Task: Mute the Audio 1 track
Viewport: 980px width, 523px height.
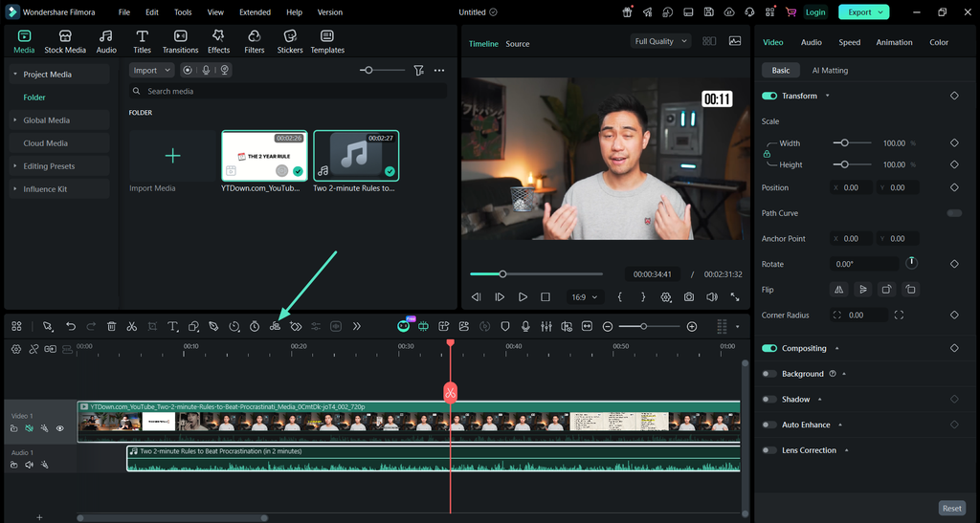Action: (x=29, y=465)
